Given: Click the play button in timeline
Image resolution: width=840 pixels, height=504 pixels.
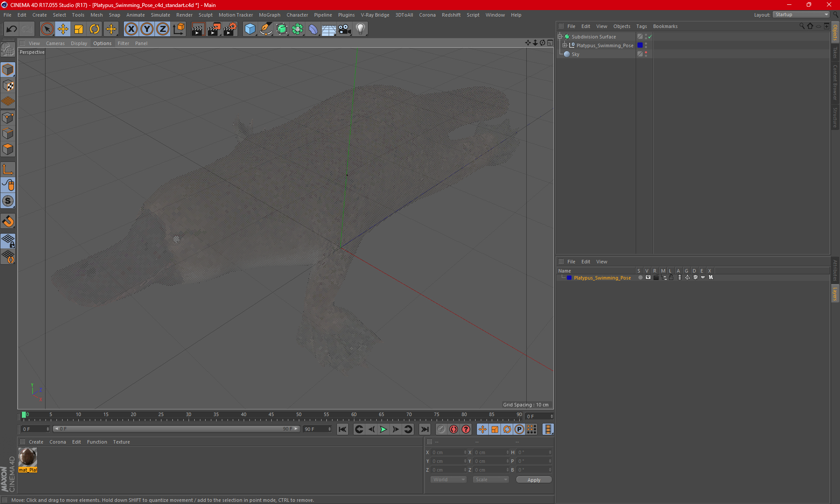Looking at the screenshot, I should (383, 429).
